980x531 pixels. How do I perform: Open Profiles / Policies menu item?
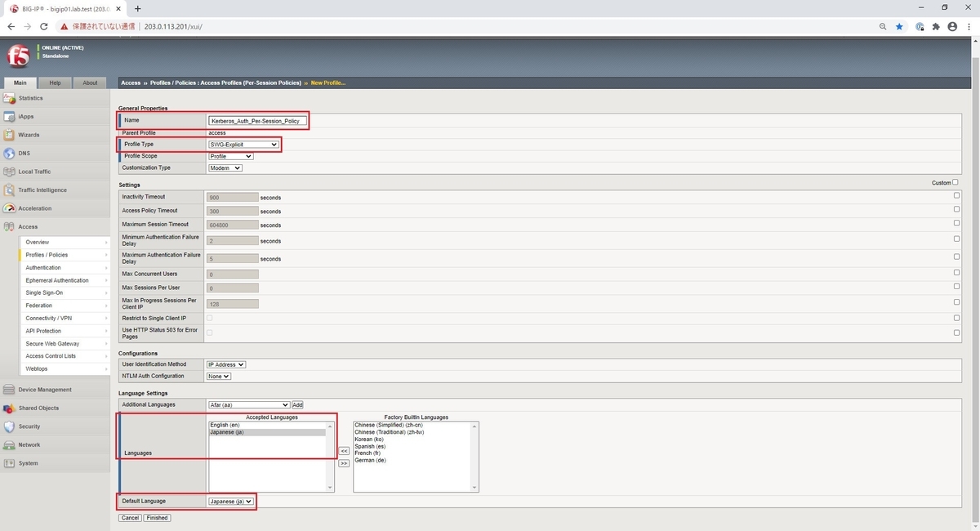65,255
